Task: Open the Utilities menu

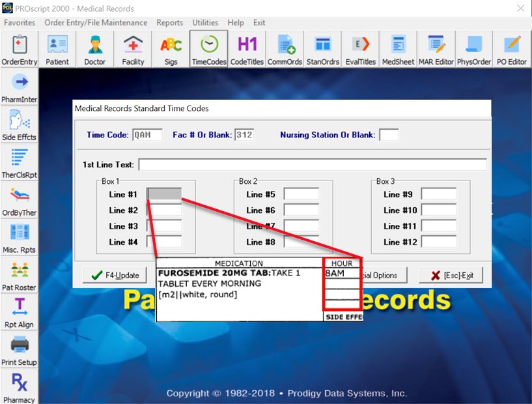Action: point(205,23)
